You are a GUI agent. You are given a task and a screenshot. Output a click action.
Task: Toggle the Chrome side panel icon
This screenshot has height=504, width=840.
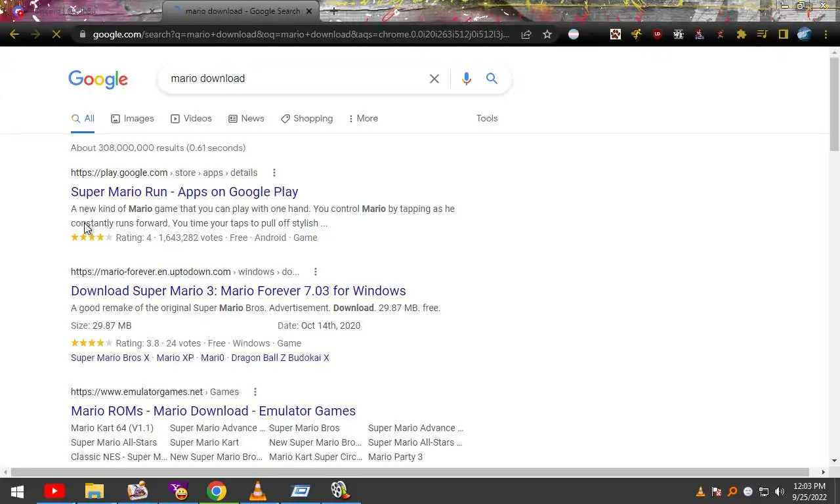(x=784, y=34)
